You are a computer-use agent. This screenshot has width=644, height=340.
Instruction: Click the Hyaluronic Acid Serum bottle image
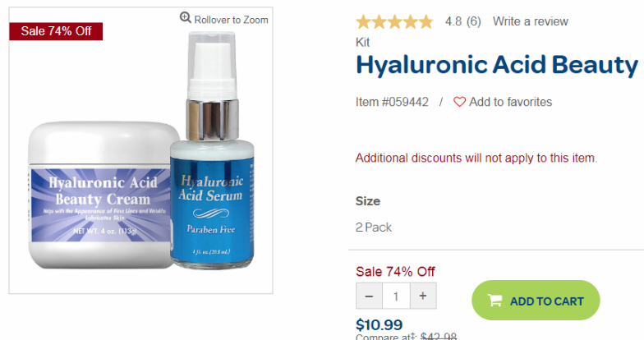click(212, 150)
